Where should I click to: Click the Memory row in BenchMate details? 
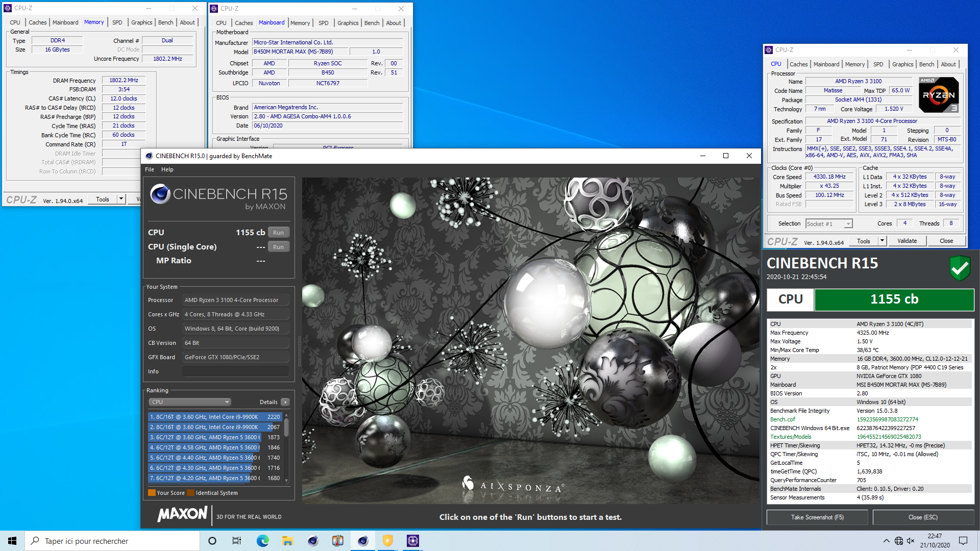point(870,359)
